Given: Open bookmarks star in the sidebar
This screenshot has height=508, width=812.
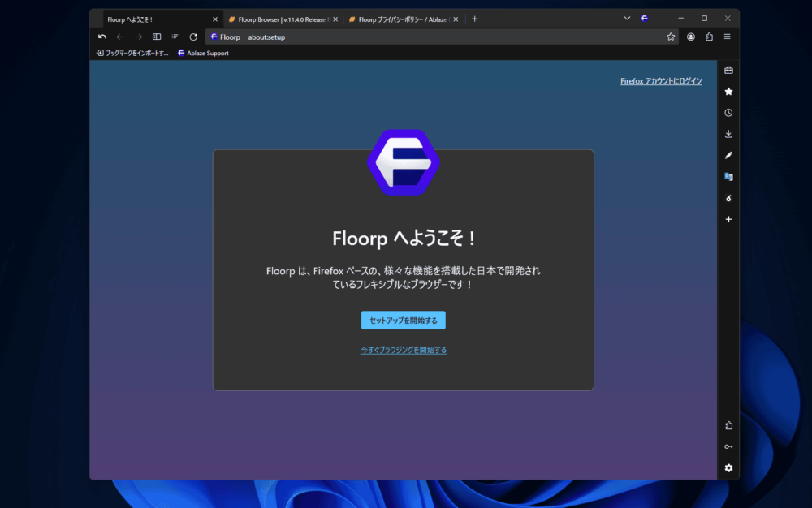Looking at the screenshot, I should 728,92.
